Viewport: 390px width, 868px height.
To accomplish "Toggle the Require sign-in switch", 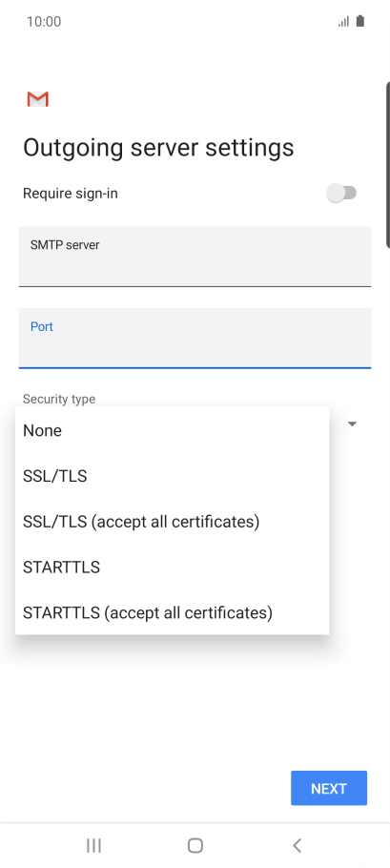I will [341, 194].
